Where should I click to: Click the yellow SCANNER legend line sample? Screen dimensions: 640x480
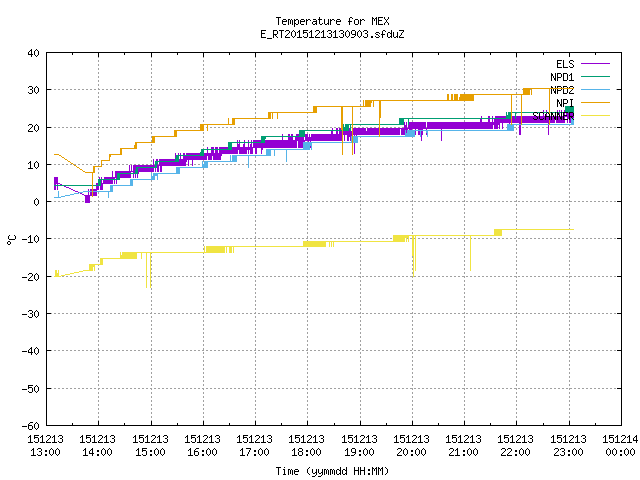(595, 116)
